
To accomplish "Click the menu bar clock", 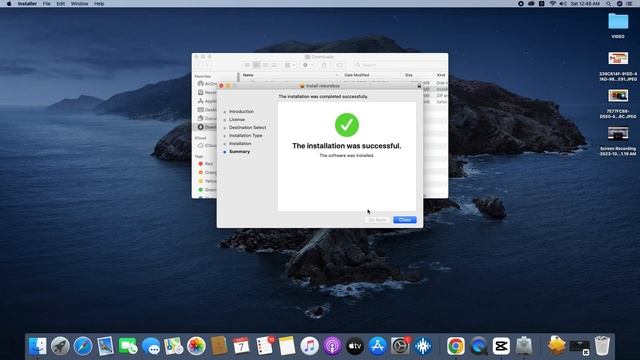I will click(x=585, y=4).
